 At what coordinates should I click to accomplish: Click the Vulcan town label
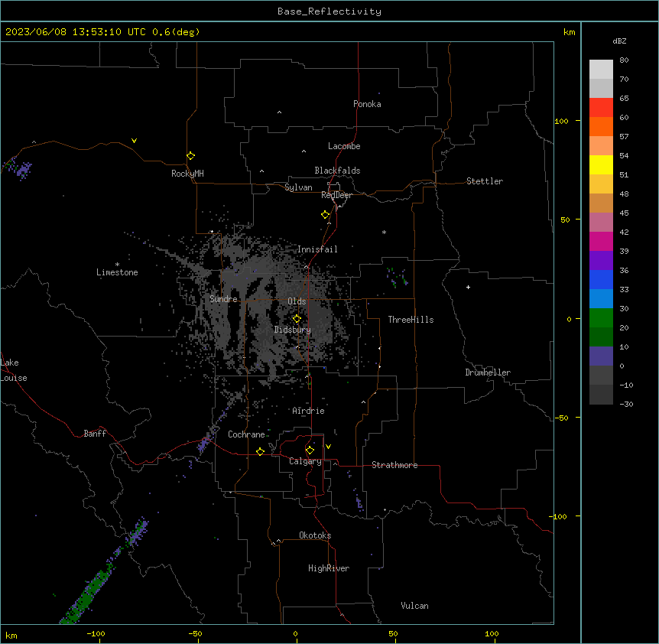(415, 606)
